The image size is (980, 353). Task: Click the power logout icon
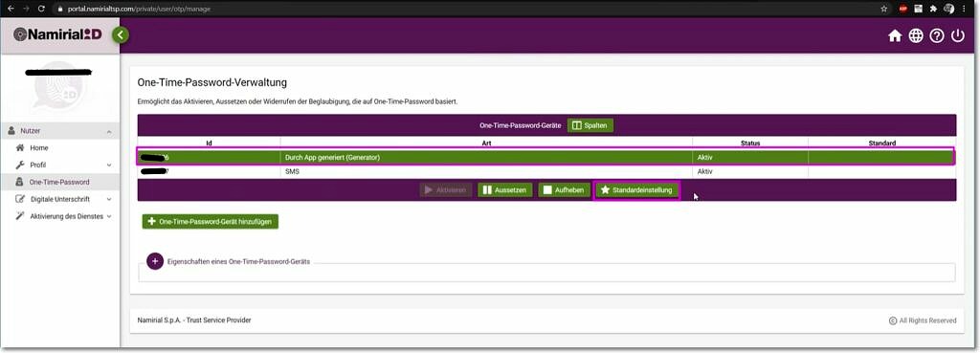[x=957, y=36]
